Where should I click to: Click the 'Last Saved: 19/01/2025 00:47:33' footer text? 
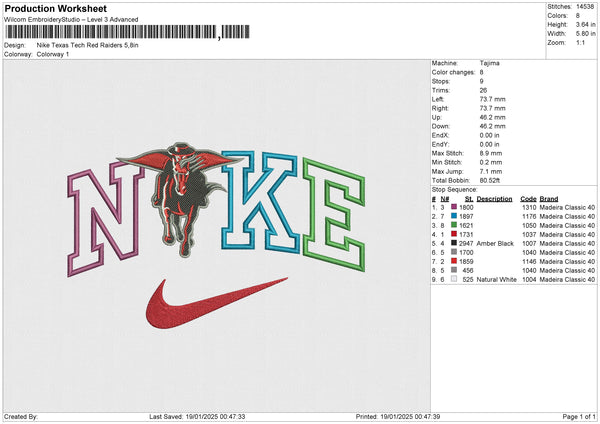(197, 417)
